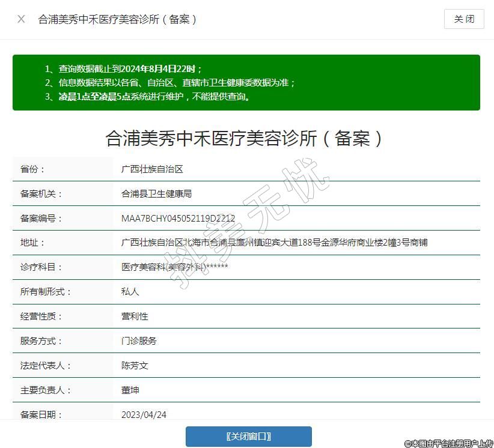The image size is (494, 448).
Task: Click the X icon beside the dialog title
Action: point(22,19)
